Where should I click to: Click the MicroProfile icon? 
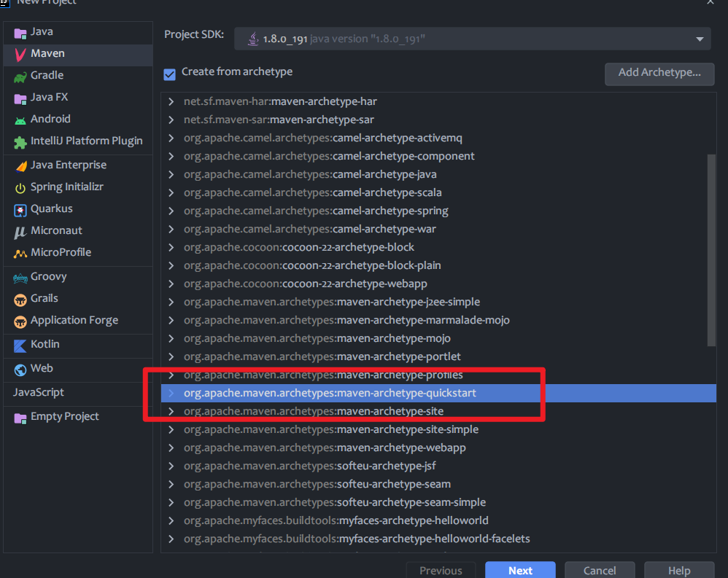click(x=20, y=253)
